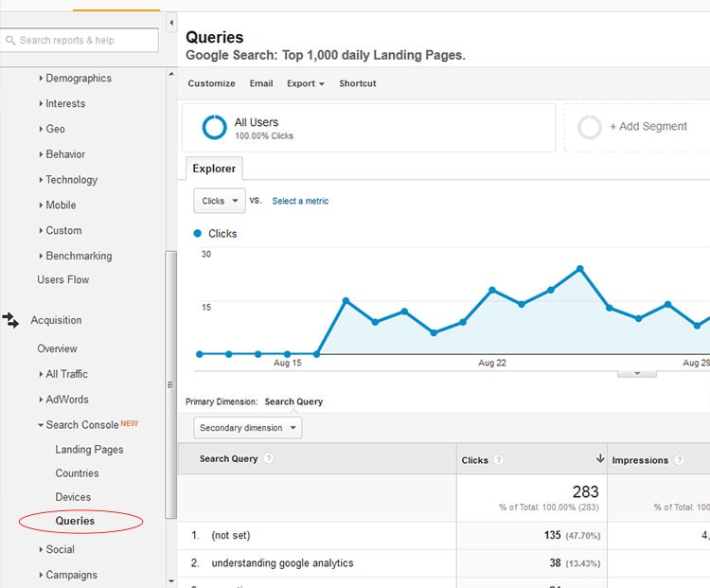Click the chart collapse handle arrow
710x588 pixels.
[x=637, y=373]
